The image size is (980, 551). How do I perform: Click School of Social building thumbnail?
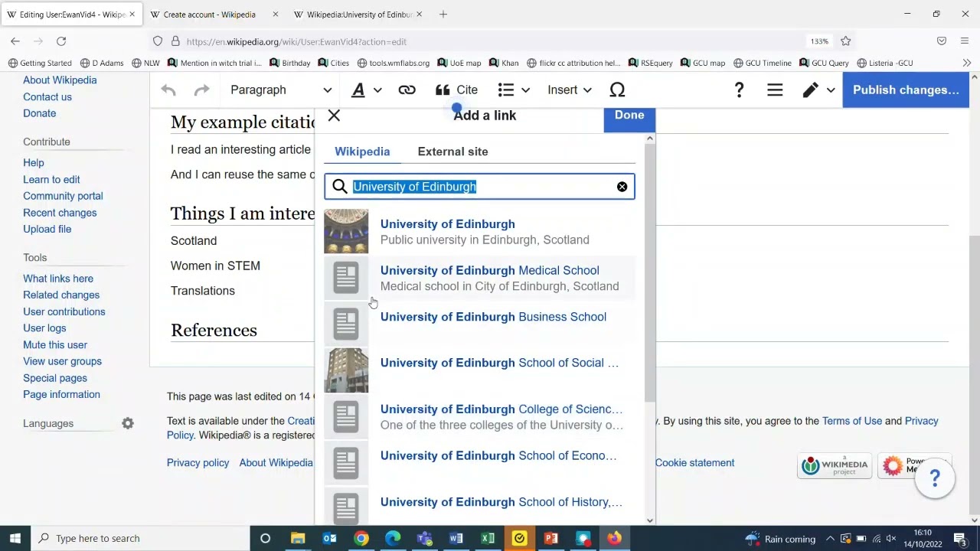point(346,370)
